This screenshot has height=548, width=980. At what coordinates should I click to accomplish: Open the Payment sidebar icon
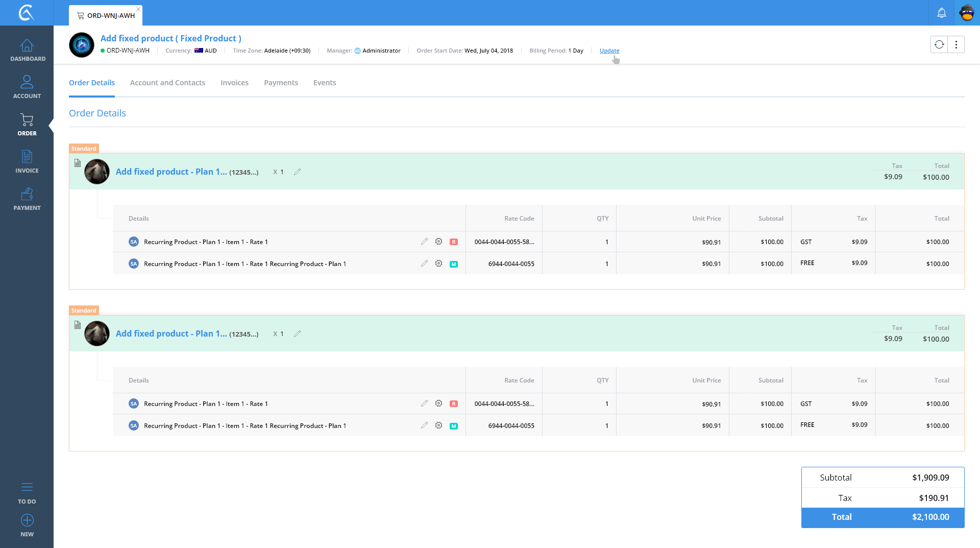pos(27,199)
